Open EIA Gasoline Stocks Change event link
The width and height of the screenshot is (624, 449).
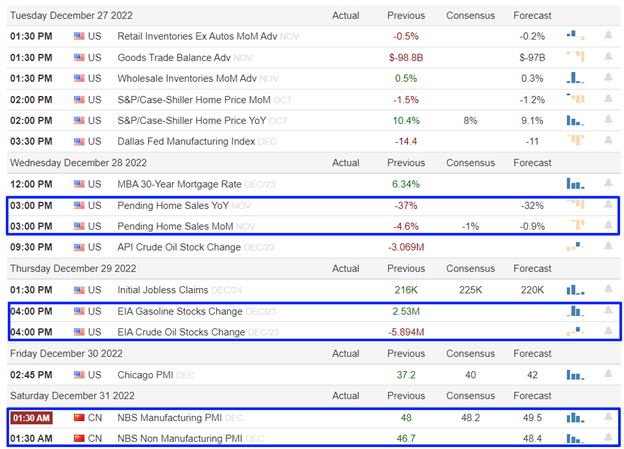pos(181,311)
